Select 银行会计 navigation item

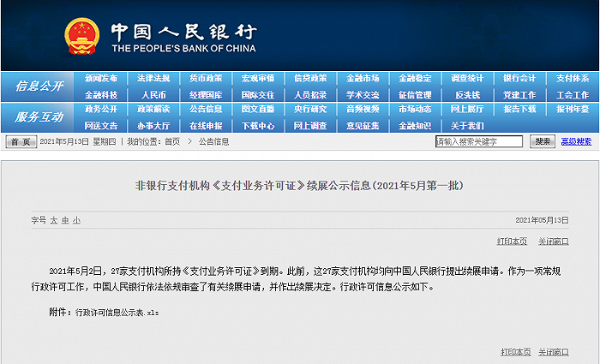pyautogui.click(x=519, y=79)
